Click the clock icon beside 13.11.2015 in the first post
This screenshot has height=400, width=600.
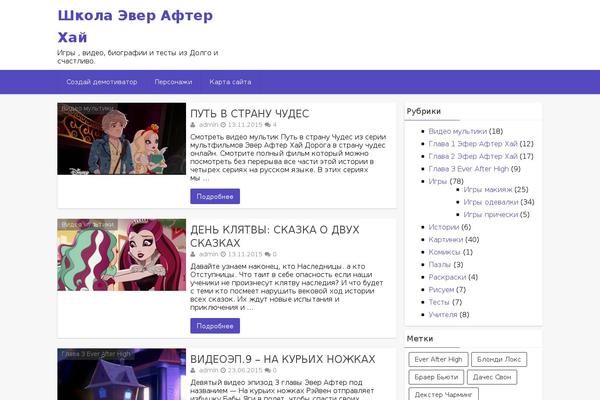click(x=223, y=125)
